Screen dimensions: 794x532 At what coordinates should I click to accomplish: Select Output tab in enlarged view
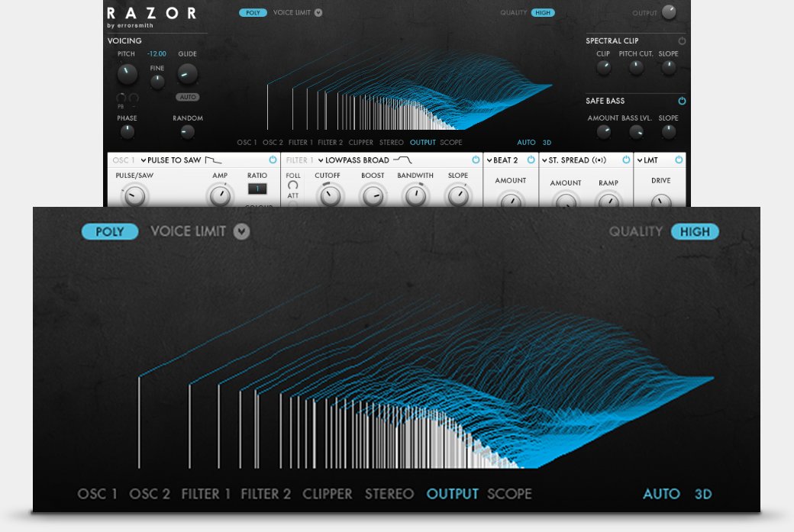452,494
